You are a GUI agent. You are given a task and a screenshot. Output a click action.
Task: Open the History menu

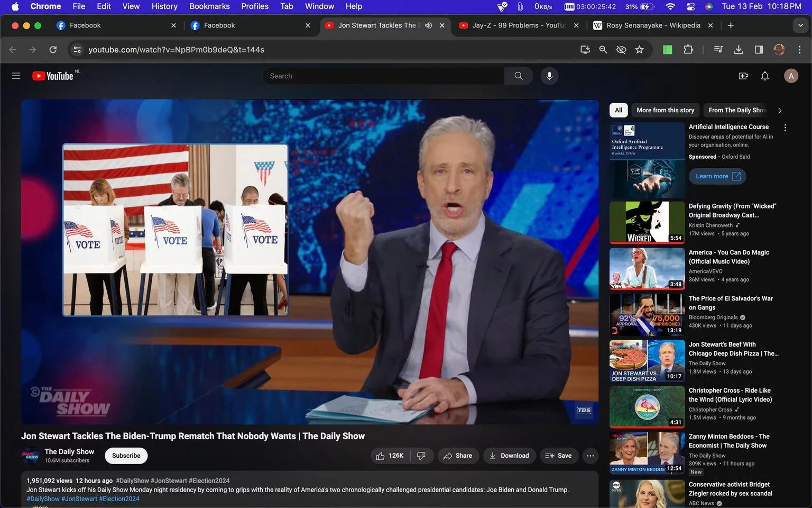point(164,6)
